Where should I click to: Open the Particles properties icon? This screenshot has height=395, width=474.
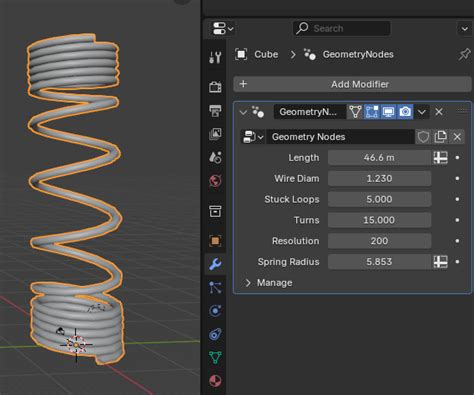point(215,287)
